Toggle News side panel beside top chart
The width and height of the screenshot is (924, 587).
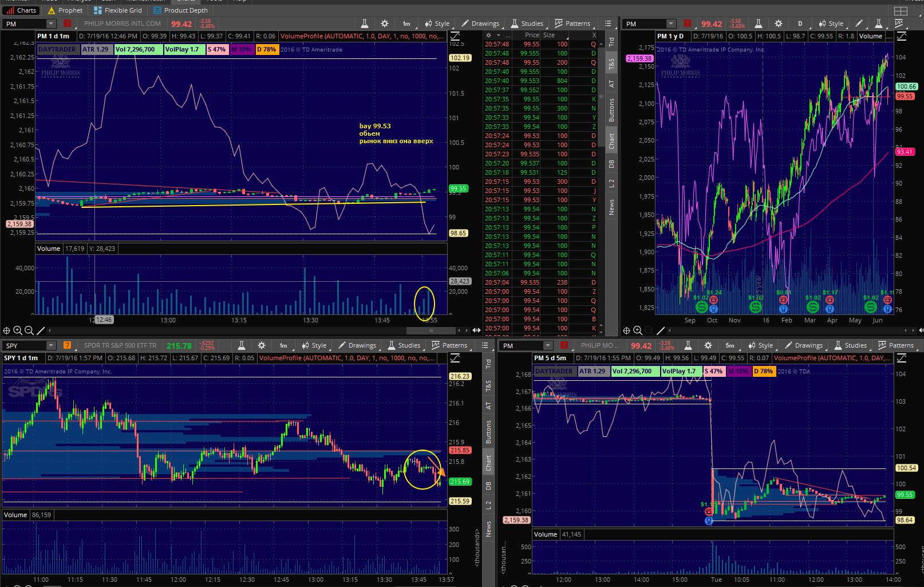click(x=611, y=207)
